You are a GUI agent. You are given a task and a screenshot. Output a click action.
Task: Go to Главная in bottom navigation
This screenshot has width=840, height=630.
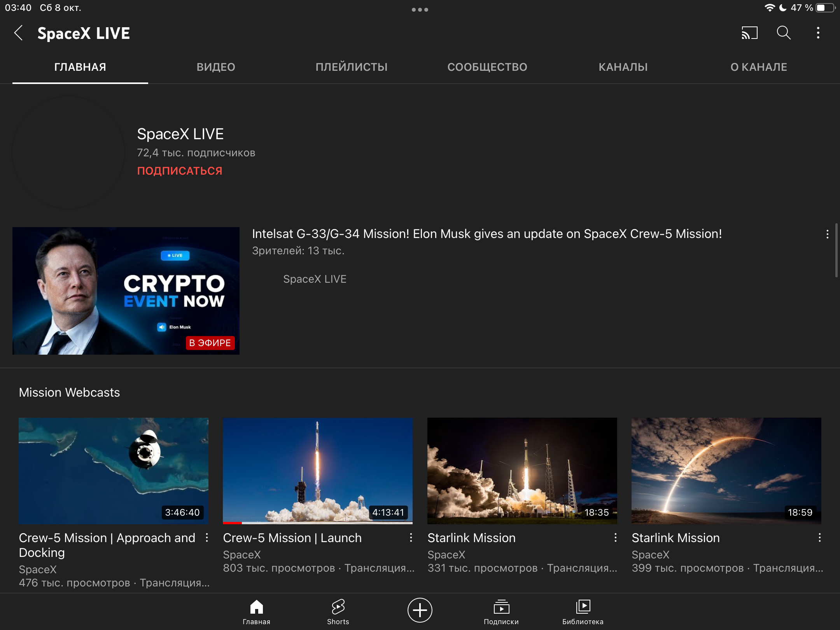pos(256,612)
